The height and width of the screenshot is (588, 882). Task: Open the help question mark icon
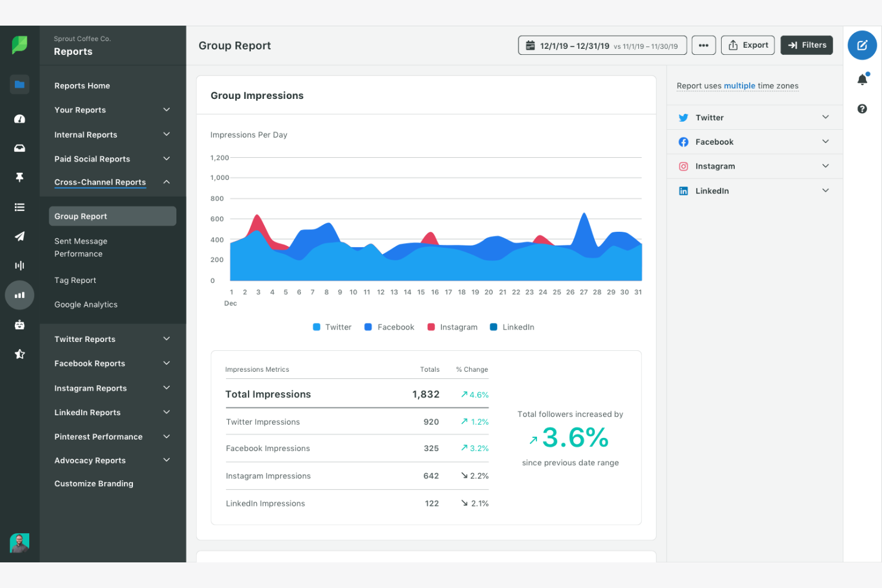(862, 108)
